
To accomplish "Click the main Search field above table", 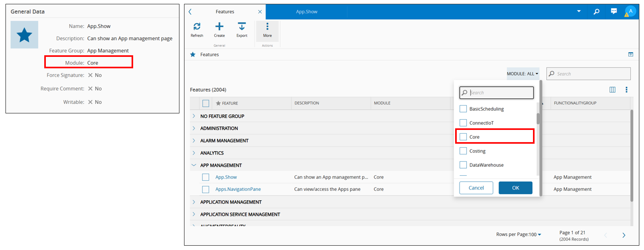I will click(x=588, y=74).
